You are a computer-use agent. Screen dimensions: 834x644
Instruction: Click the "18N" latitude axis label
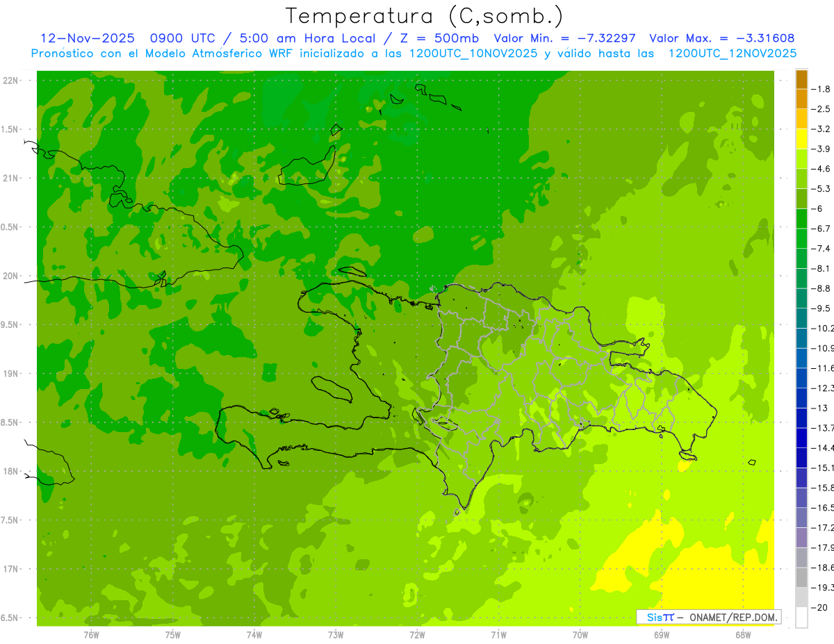(10, 472)
